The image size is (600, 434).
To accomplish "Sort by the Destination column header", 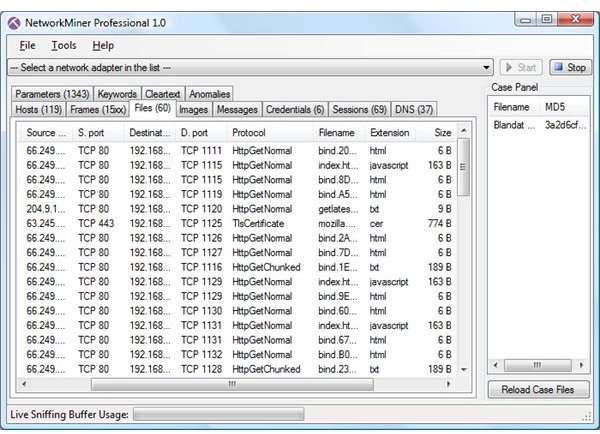I will 150,133.
